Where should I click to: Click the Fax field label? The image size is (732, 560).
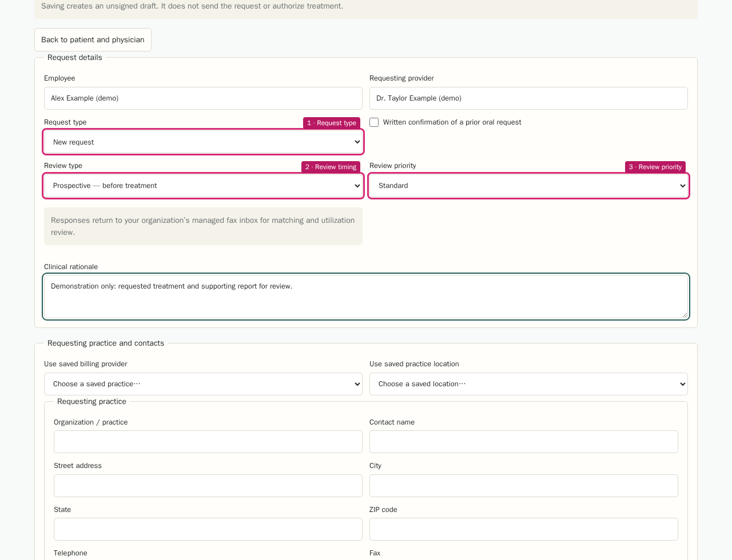375,553
